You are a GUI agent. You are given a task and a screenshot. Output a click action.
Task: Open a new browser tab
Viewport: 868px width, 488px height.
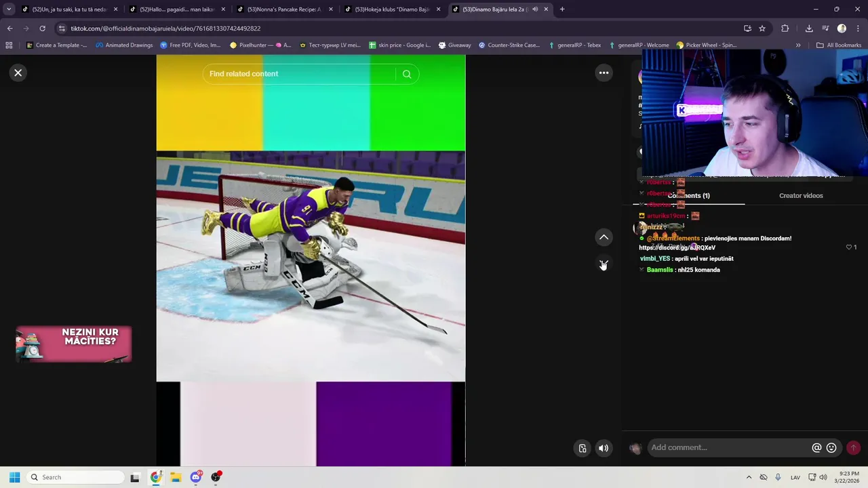click(562, 9)
